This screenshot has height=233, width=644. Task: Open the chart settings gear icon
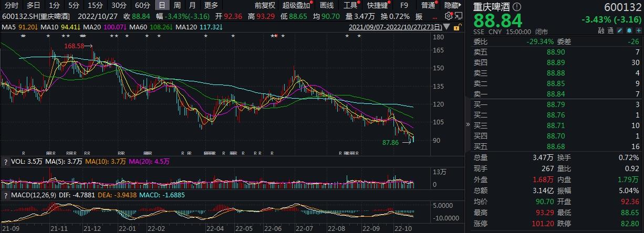[448, 16]
